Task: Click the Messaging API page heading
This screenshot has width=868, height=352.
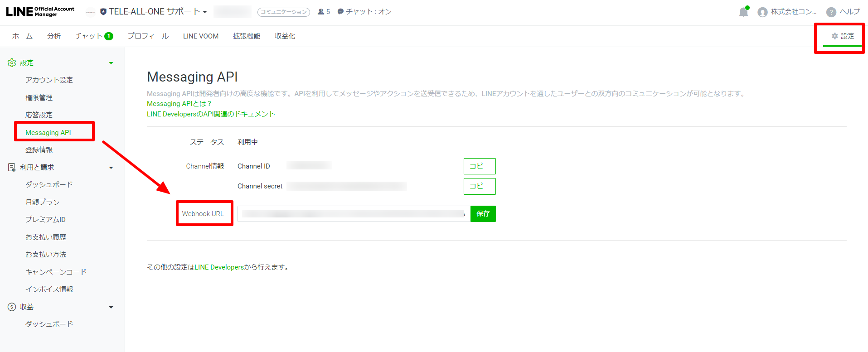Action: tap(192, 77)
